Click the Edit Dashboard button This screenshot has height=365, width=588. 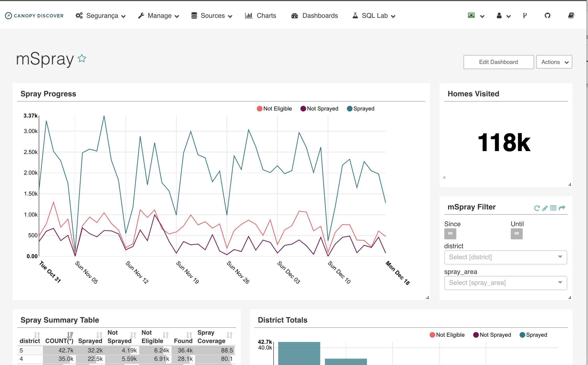coord(499,62)
